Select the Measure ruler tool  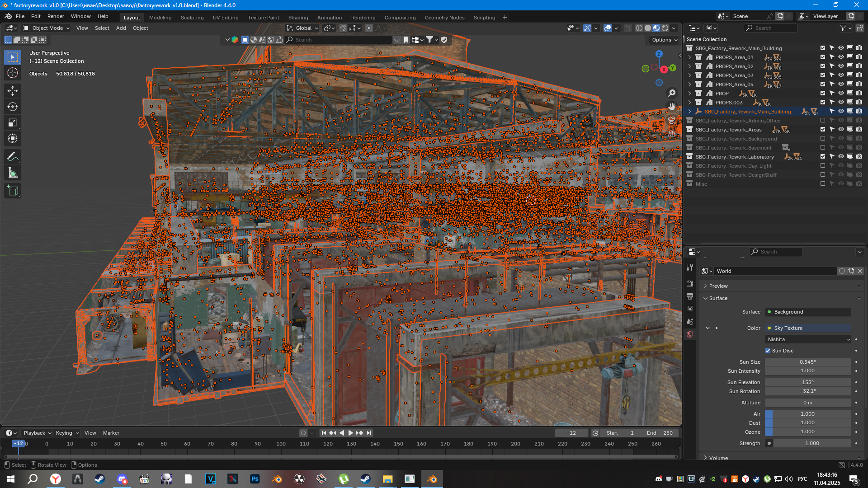(x=13, y=173)
